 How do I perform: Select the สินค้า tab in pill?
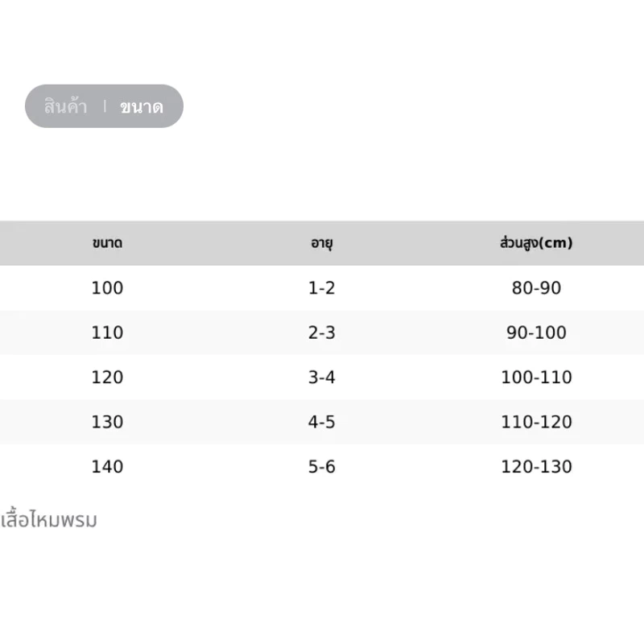(66, 106)
